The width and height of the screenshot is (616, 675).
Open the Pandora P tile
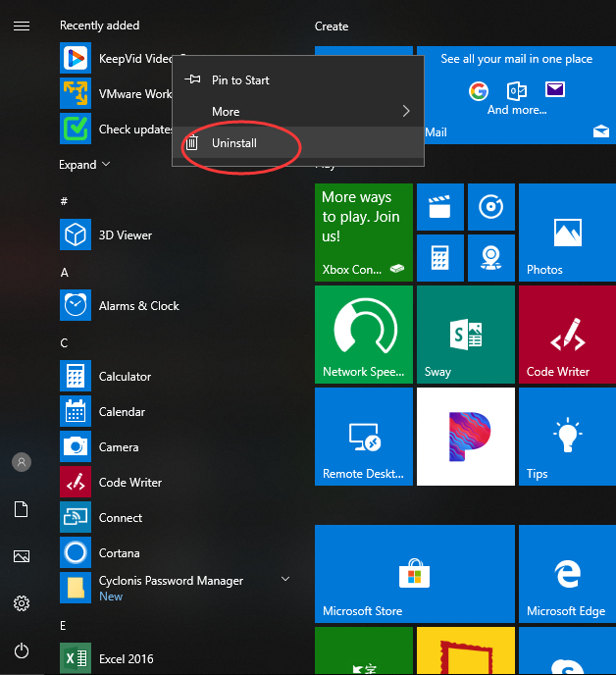coord(466,437)
